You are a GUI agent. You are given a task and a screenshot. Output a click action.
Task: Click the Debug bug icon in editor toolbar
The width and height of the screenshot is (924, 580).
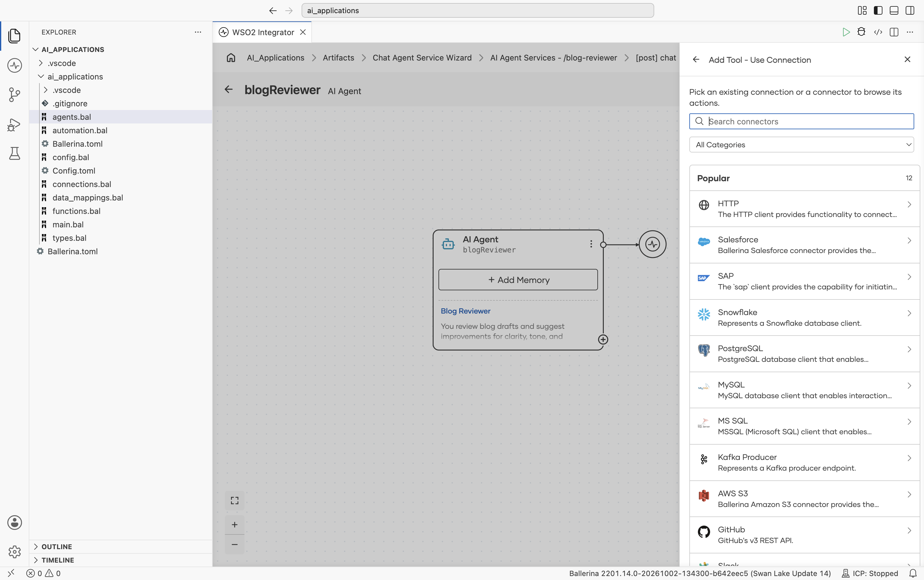(861, 32)
